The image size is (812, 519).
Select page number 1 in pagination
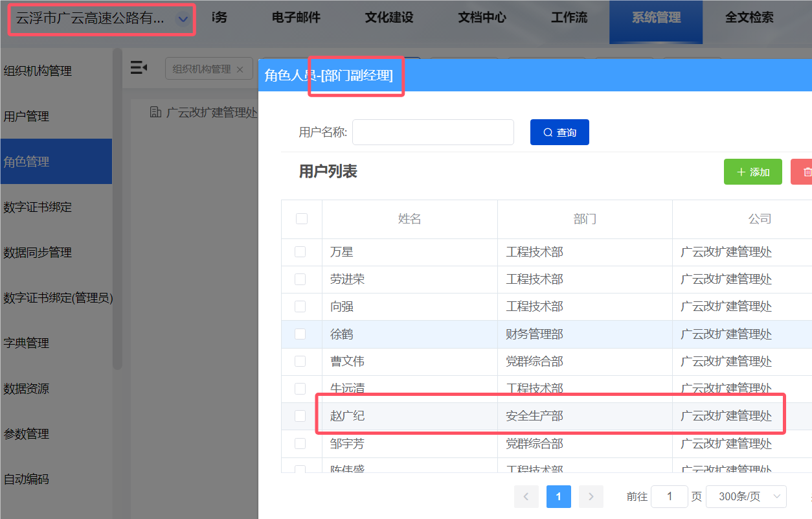click(558, 497)
